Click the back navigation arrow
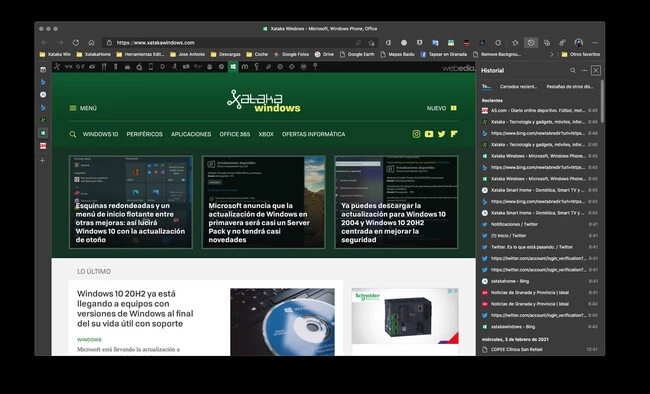The image size is (650, 394). pyautogui.click(x=44, y=43)
